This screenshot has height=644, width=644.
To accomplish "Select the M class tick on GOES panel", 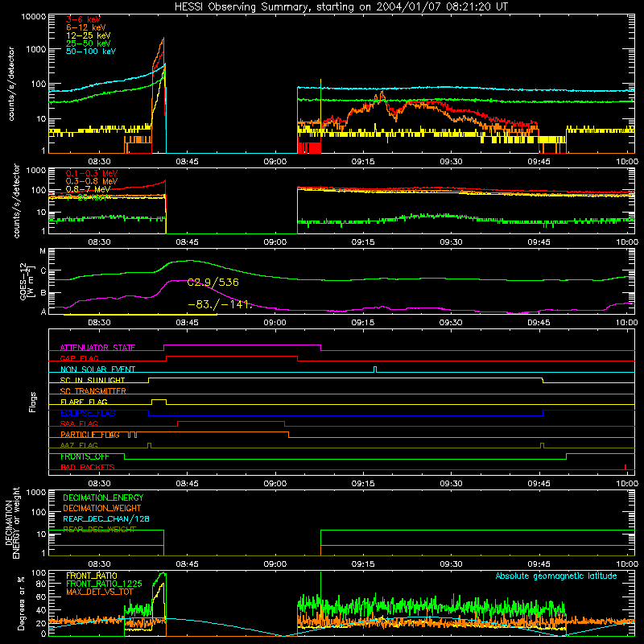I will 43,251.
